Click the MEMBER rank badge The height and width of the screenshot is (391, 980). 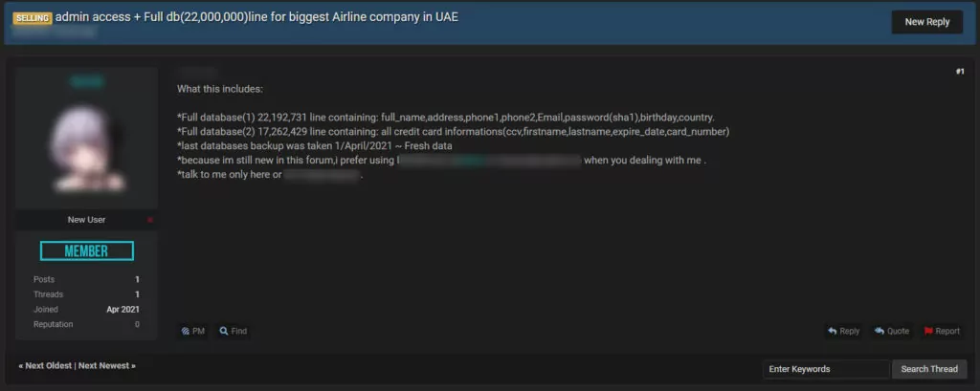point(87,251)
